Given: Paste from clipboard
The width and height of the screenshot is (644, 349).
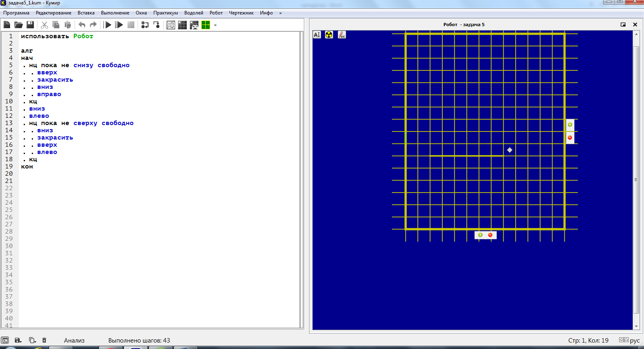Looking at the screenshot, I should [68, 25].
